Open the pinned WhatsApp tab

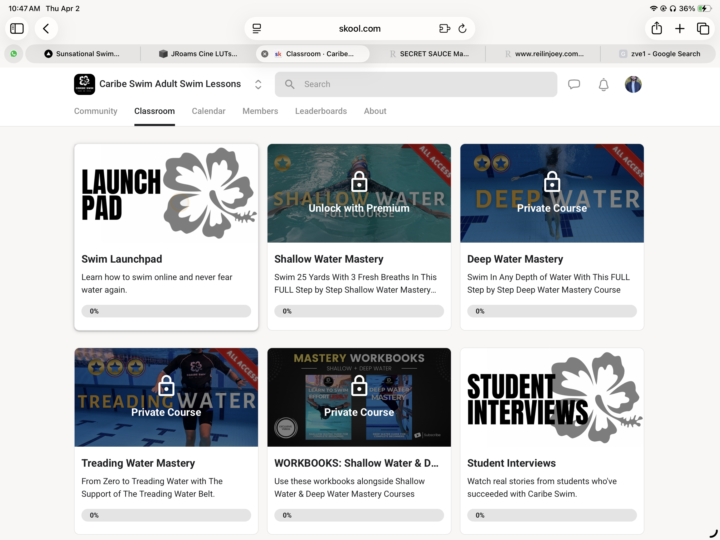[x=14, y=54]
